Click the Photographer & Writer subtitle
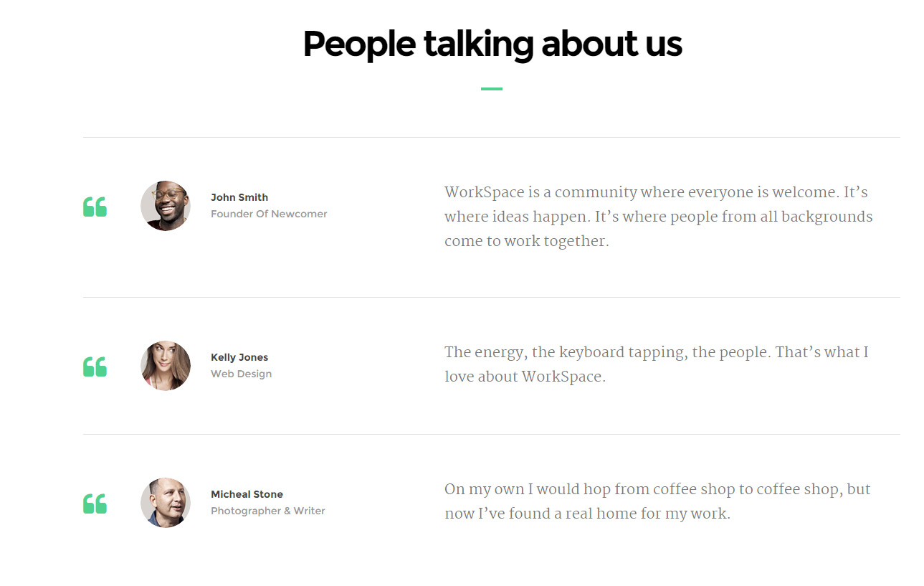The height and width of the screenshot is (586, 924). point(268,511)
